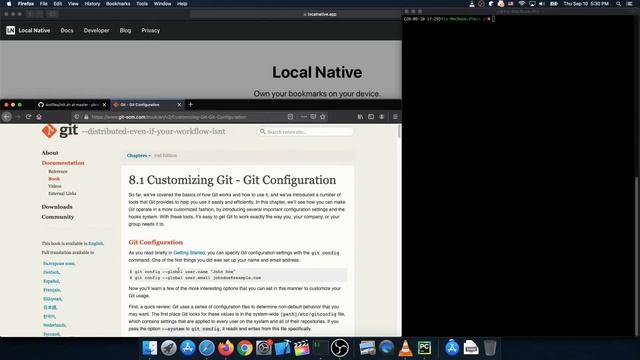The height and width of the screenshot is (360, 640).
Task: Choose the Deutsch translation link
Action: (x=51, y=272)
